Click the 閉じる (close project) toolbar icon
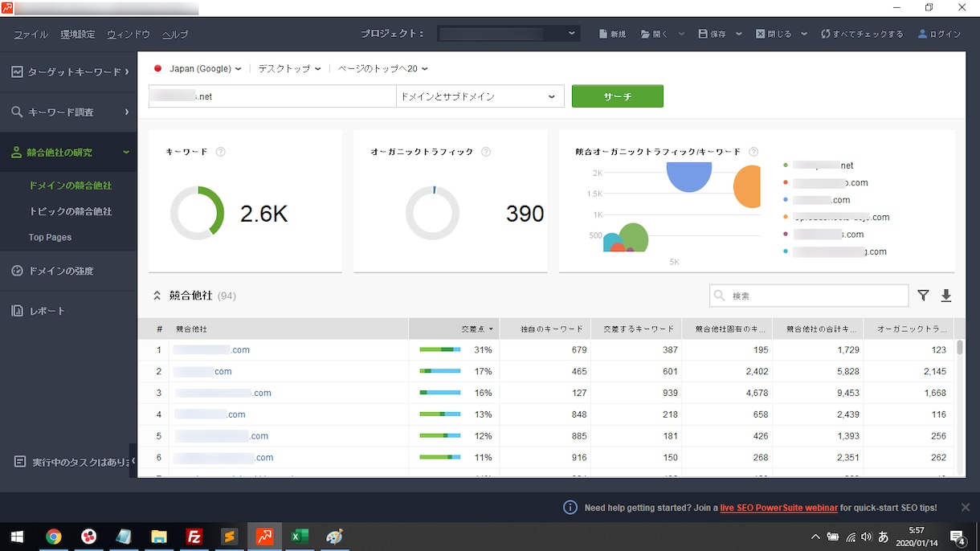 760,35
